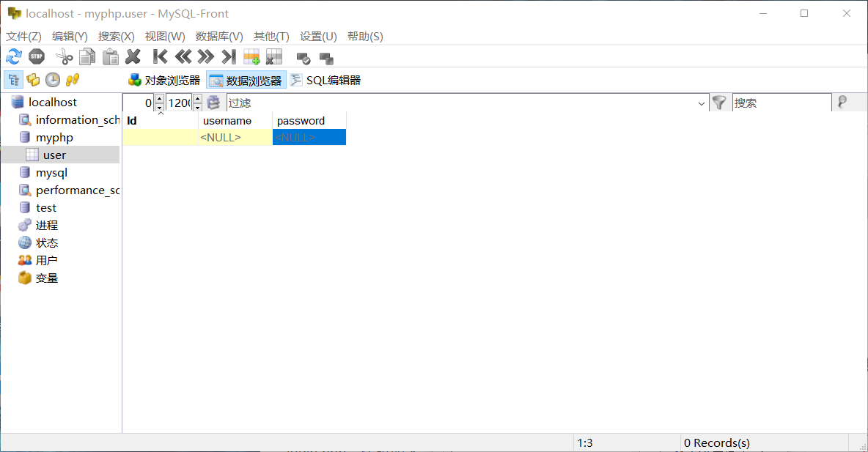Select the empty Id cell in the row
Image resolution: width=868 pixels, height=452 pixels.
tap(161, 138)
